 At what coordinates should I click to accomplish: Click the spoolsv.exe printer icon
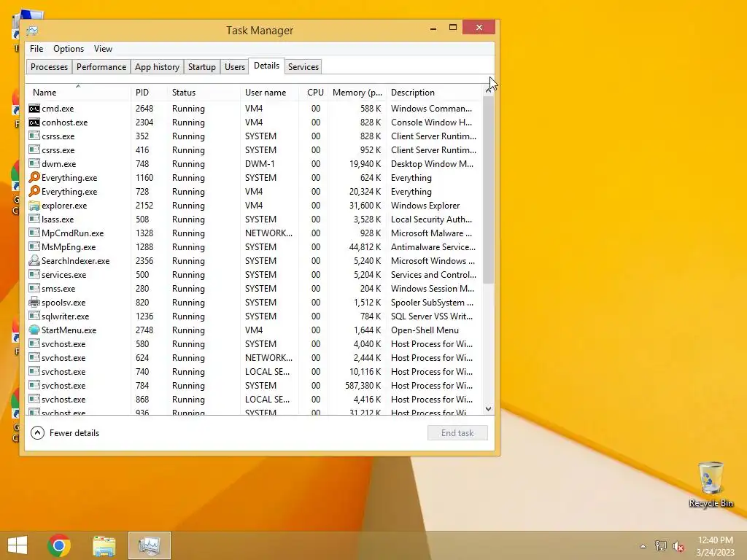tap(34, 303)
